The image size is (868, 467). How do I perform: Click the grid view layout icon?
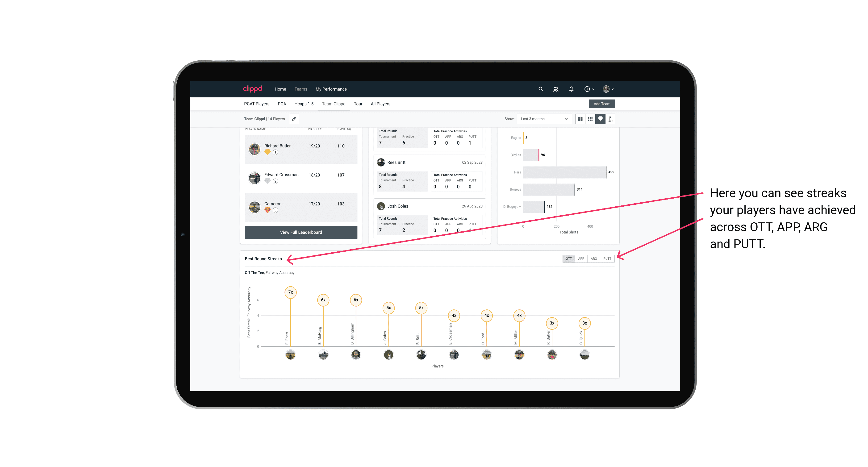point(580,119)
